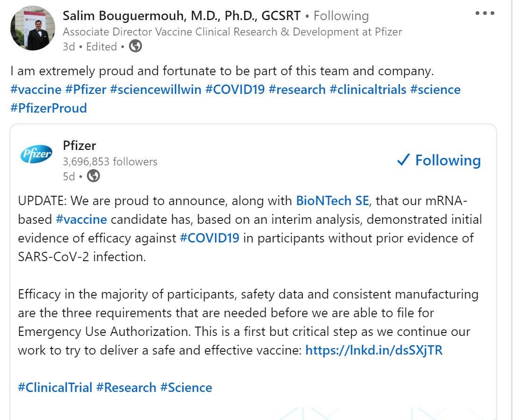Click the #Science hashtag at post bottom

click(x=186, y=387)
